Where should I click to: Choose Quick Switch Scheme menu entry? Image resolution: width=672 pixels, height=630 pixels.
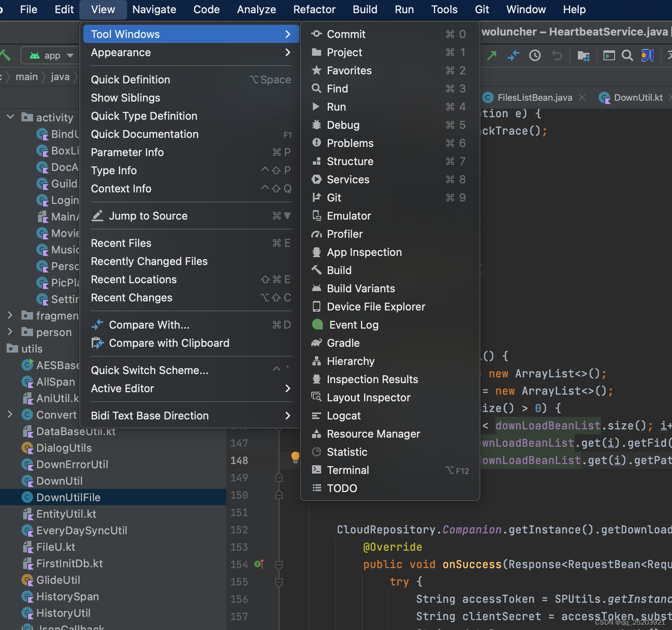coord(191,370)
